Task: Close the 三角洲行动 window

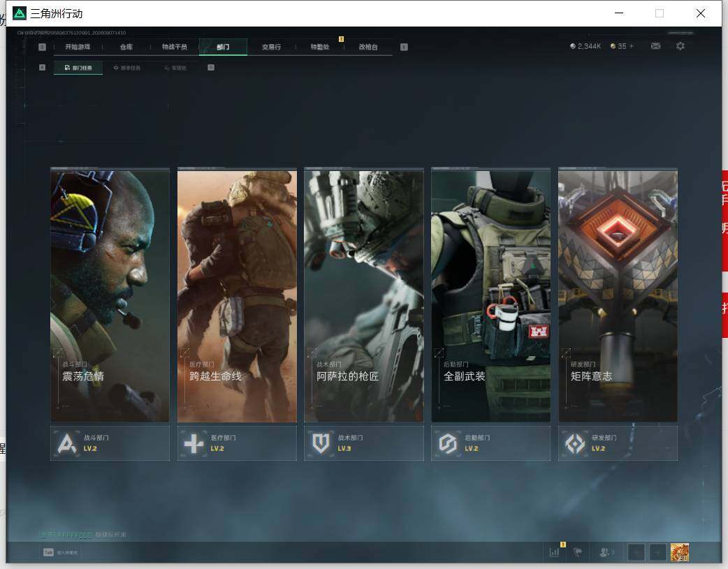Action: (701, 13)
